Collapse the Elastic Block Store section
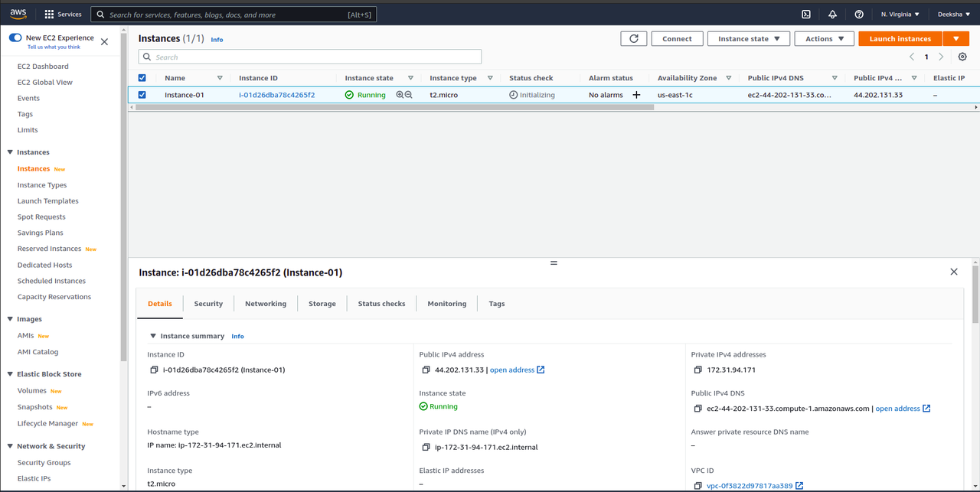This screenshot has width=980, height=492. [x=10, y=374]
